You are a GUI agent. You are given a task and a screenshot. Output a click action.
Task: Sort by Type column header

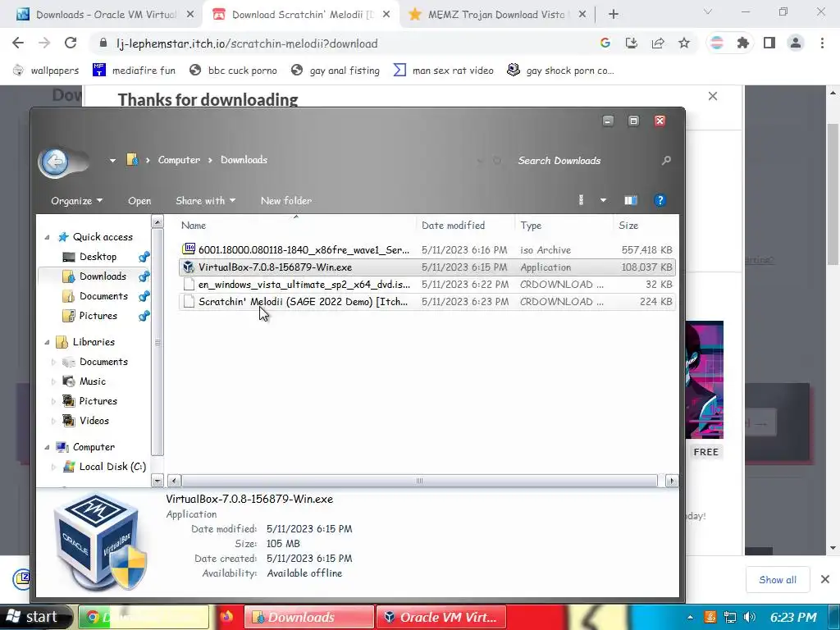click(x=531, y=226)
